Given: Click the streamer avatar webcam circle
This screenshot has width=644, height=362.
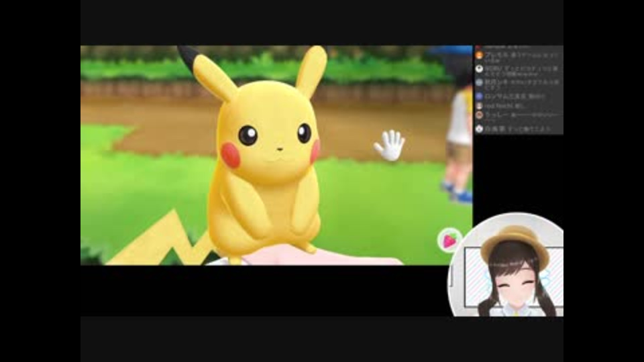Looking at the screenshot, I should click(x=505, y=264).
